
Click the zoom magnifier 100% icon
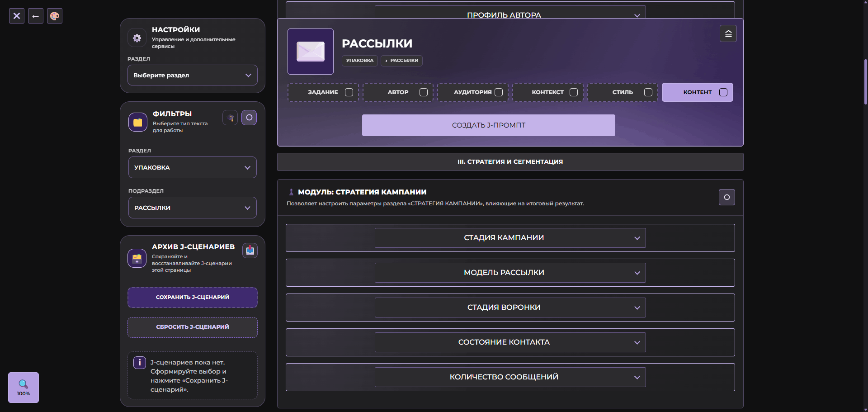(x=24, y=388)
